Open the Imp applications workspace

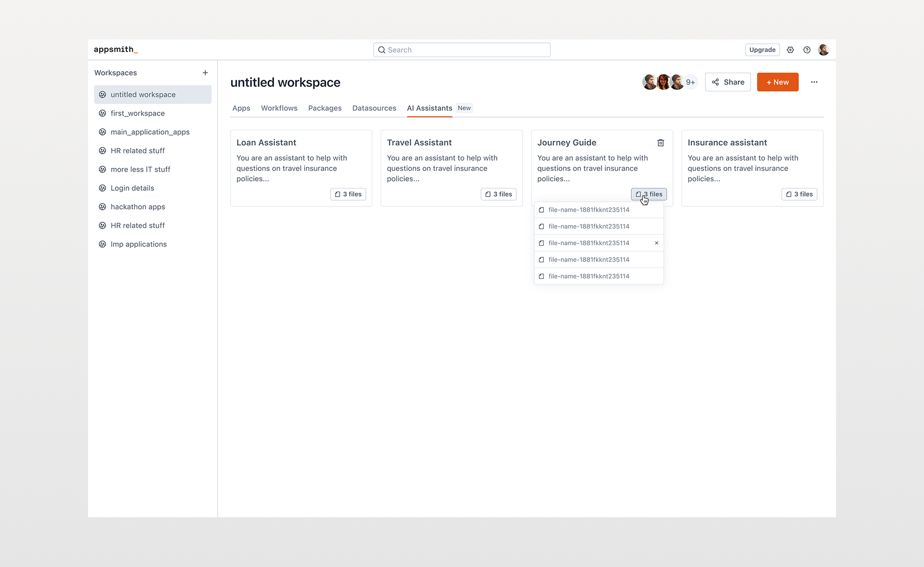[x=153, y=244]
